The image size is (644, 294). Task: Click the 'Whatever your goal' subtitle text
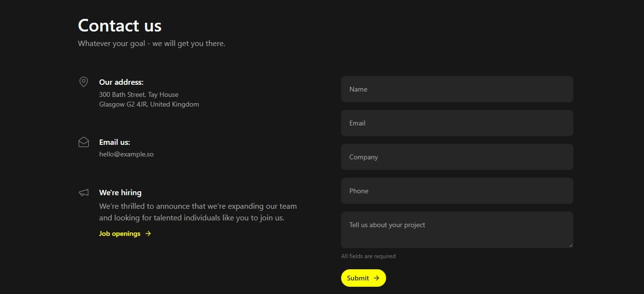click(x=151, y=44)
